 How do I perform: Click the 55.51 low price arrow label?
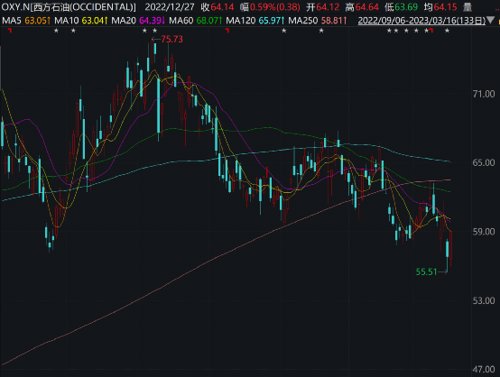(430, 272)
